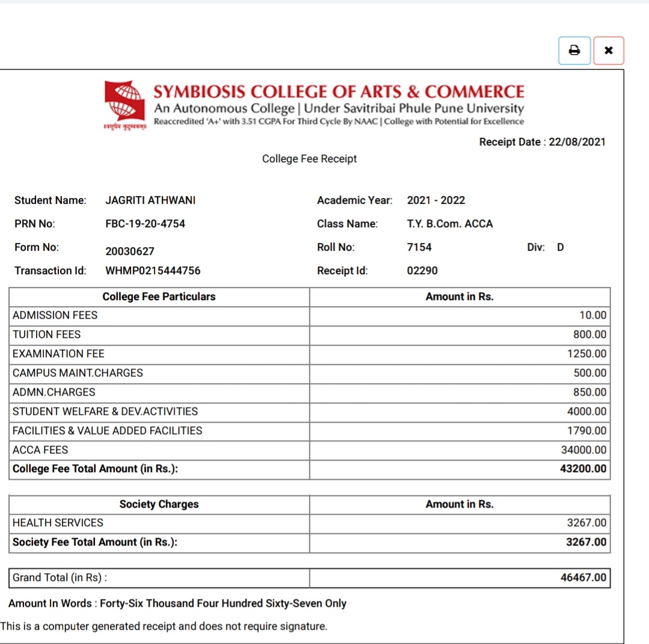Select the Receipt Date 22/08/2021
The image size is (649, 644).
pyautogui.click(x=542, y=142)
